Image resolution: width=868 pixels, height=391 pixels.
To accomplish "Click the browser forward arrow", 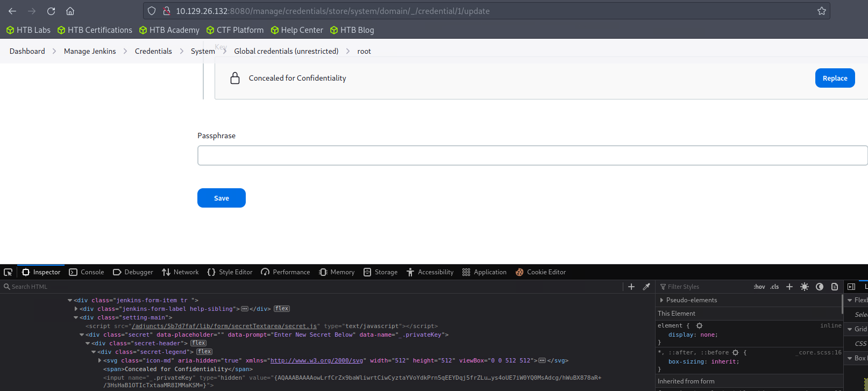I will (x=32, y=11).
